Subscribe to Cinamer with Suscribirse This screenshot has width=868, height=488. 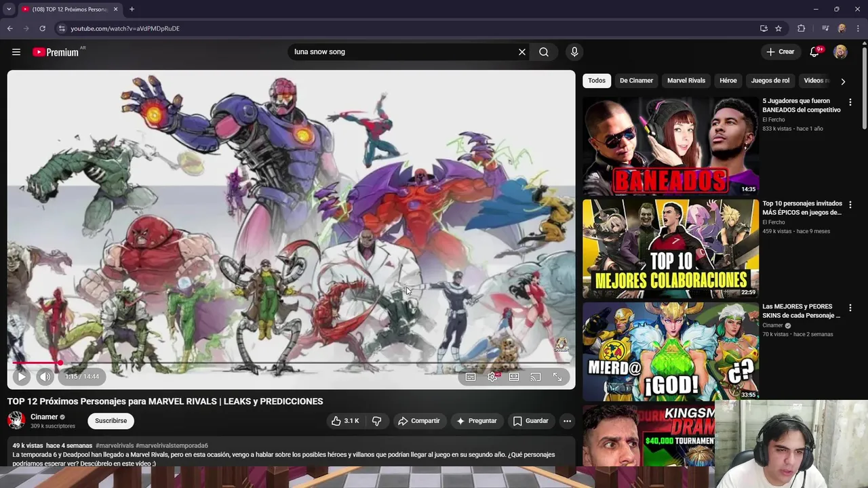[111, 421]
